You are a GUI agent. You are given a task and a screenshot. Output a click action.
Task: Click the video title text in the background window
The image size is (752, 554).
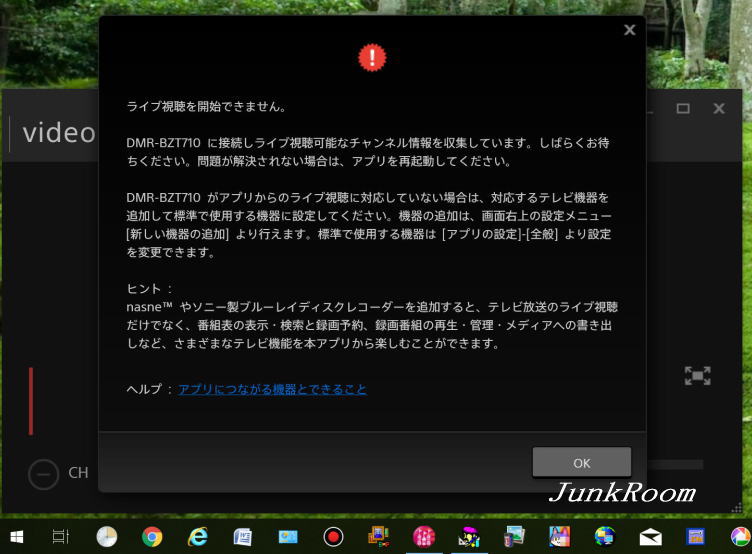(59, 133)
